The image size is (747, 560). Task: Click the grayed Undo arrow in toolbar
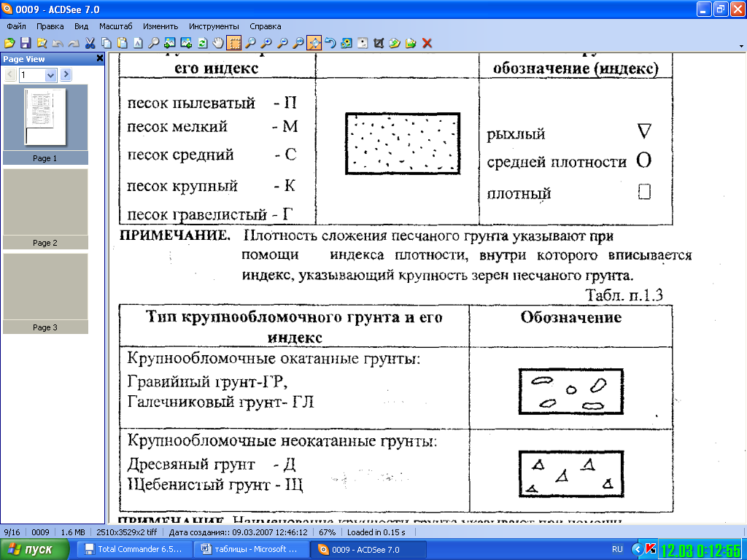58,43
